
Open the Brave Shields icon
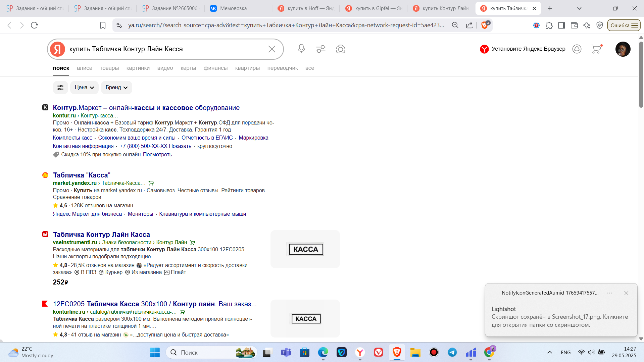click(x=485, y=25)
